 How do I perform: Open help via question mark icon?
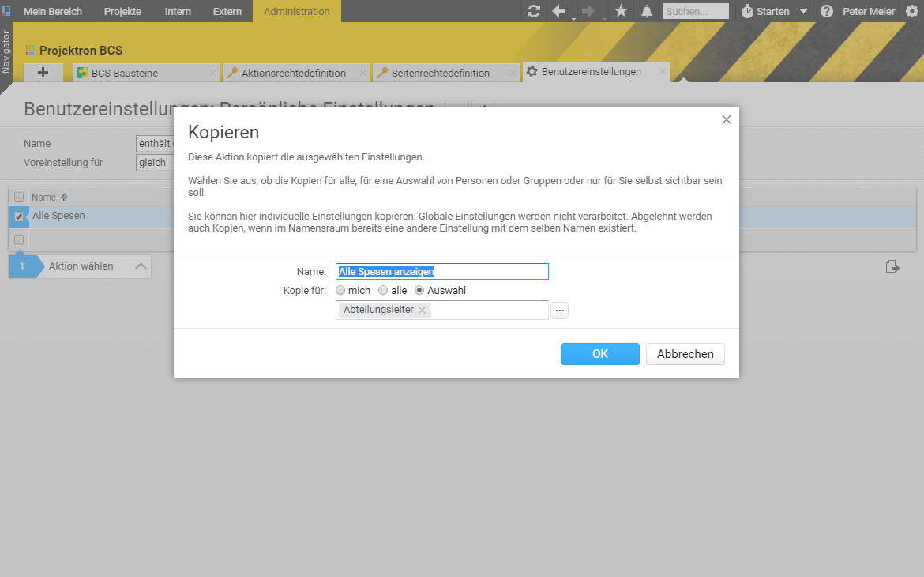(x=827, y=11)
